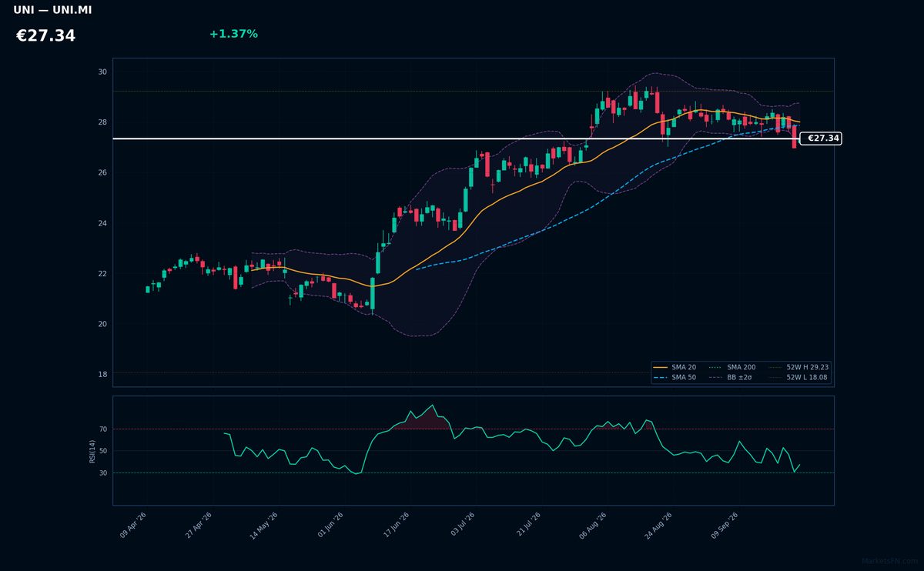Click the +1.37% change value
This screenshot has height=571, width=924.
pos(233,34)
